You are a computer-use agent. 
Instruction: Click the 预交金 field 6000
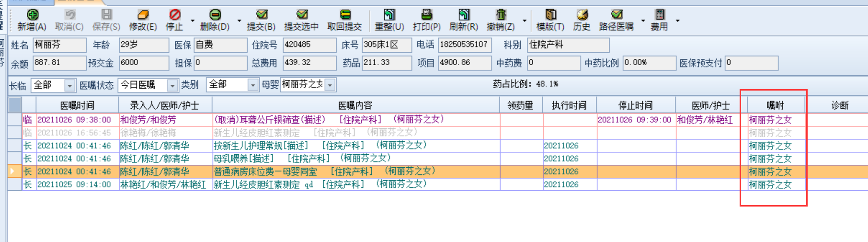tap(144, 63)
